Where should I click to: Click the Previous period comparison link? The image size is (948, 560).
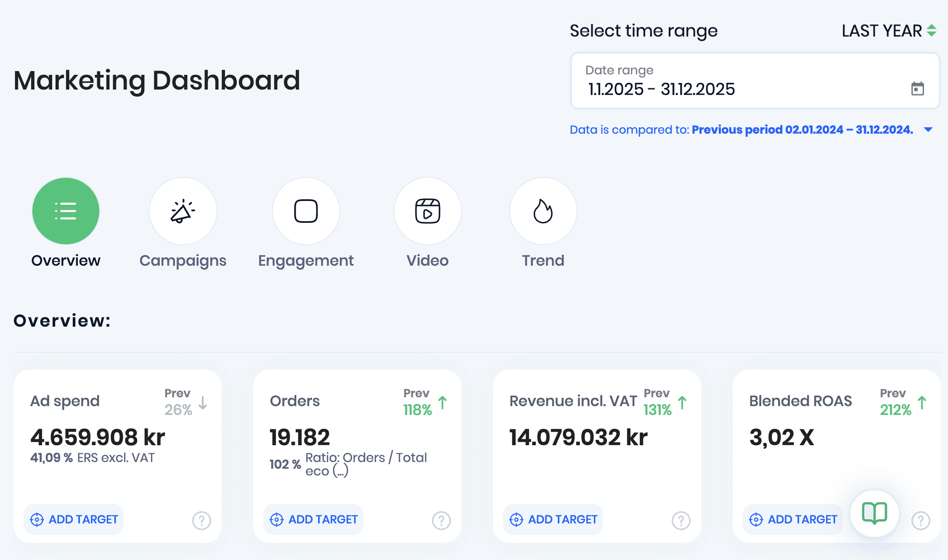point(802,129)
